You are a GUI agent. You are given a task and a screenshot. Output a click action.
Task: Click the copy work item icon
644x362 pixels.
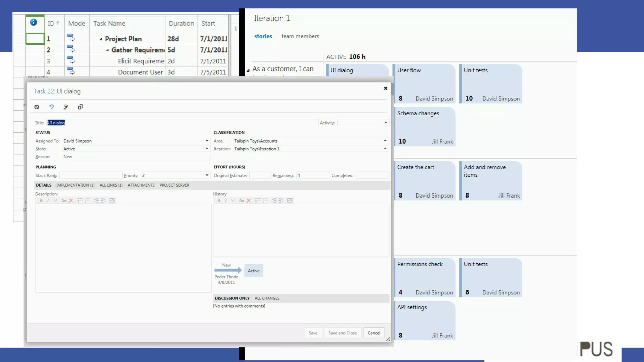pos(80,107)
